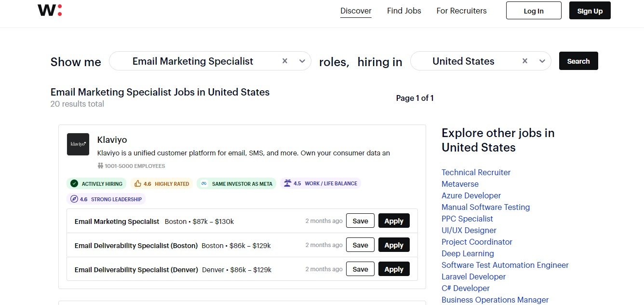Open the Metaverse jobs link
This screenshot has height=305, width=644.
tap(460, 184)
